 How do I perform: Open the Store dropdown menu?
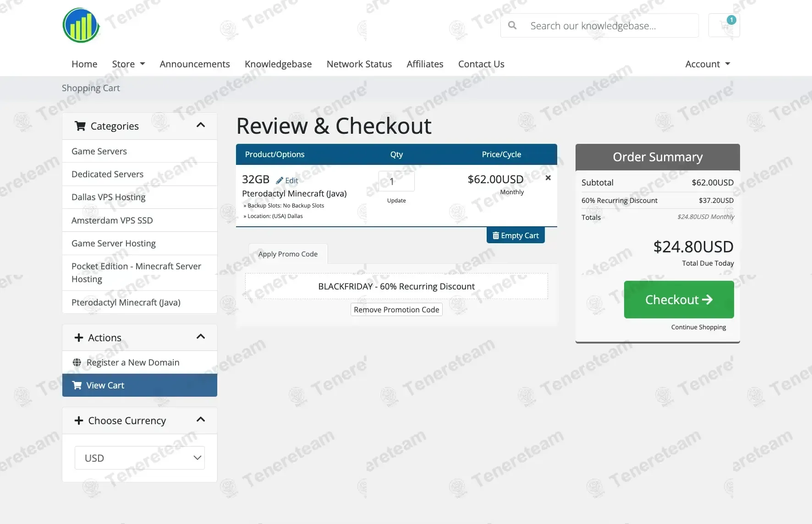(128, 64)
